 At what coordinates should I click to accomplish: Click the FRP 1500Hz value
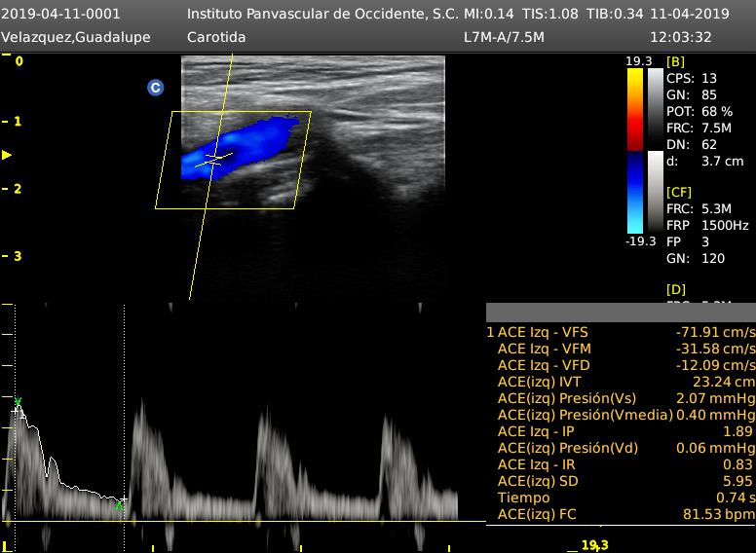click(707, 225)
